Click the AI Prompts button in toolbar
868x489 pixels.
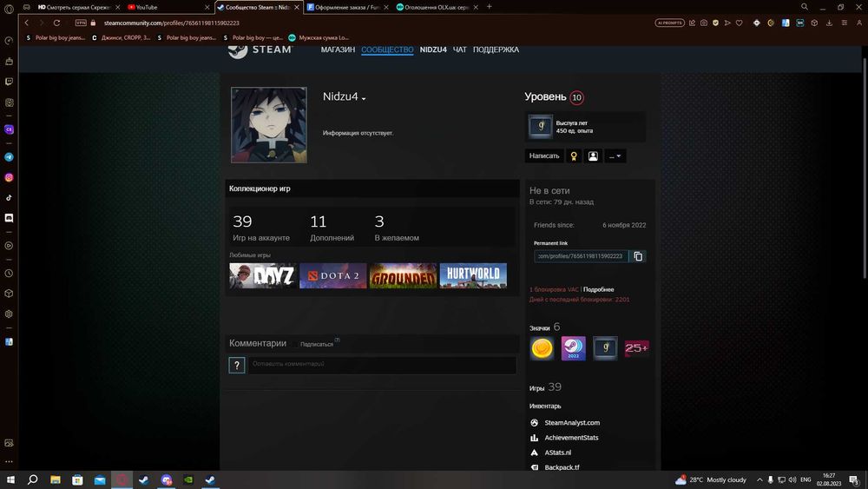pos(670,23)
